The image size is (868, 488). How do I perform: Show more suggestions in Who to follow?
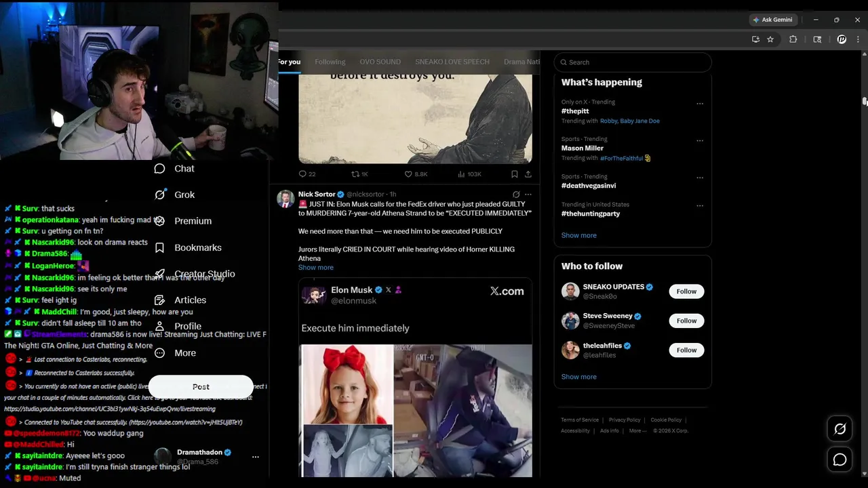[579, 377]
